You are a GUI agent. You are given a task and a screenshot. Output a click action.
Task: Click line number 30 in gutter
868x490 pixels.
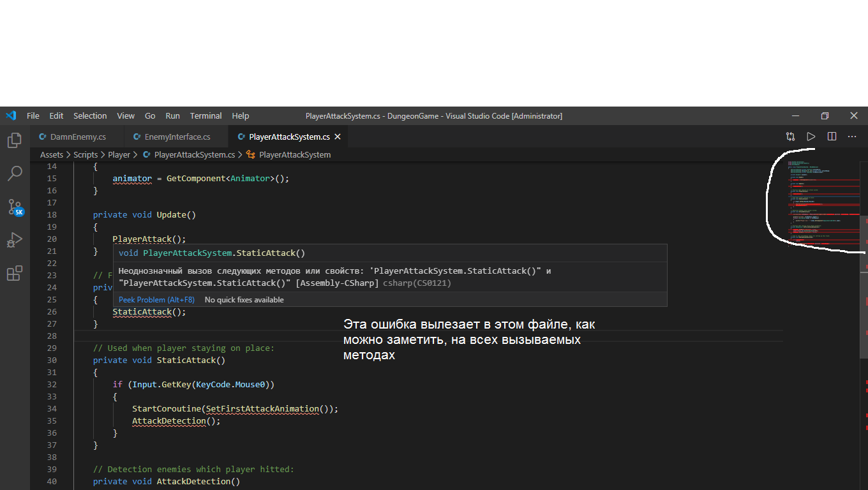tap(51, 360)
